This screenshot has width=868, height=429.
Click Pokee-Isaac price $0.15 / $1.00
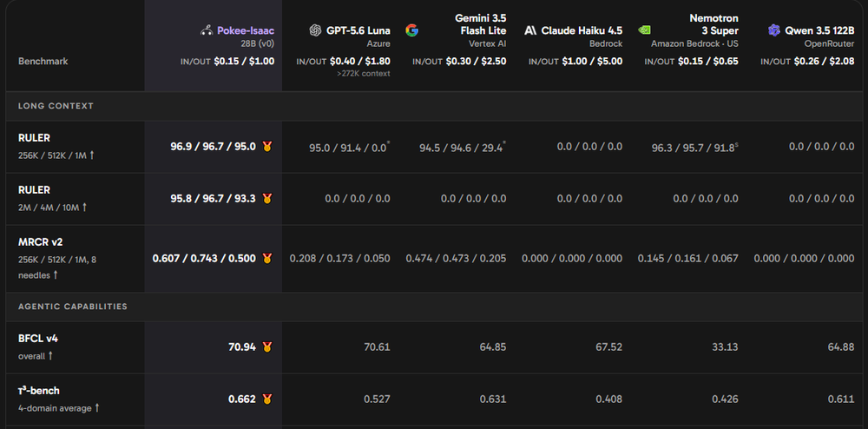pyautogui.click(x=244, y=62)
